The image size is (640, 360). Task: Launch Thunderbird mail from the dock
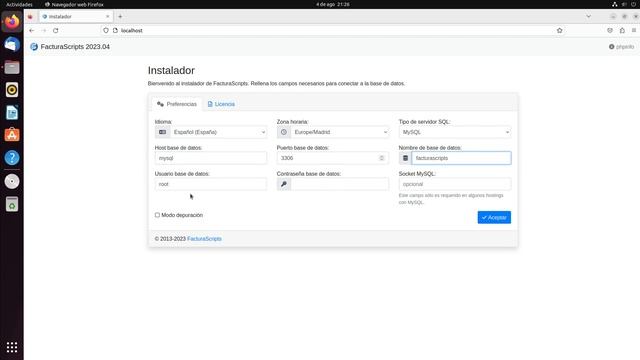point(12,44)
